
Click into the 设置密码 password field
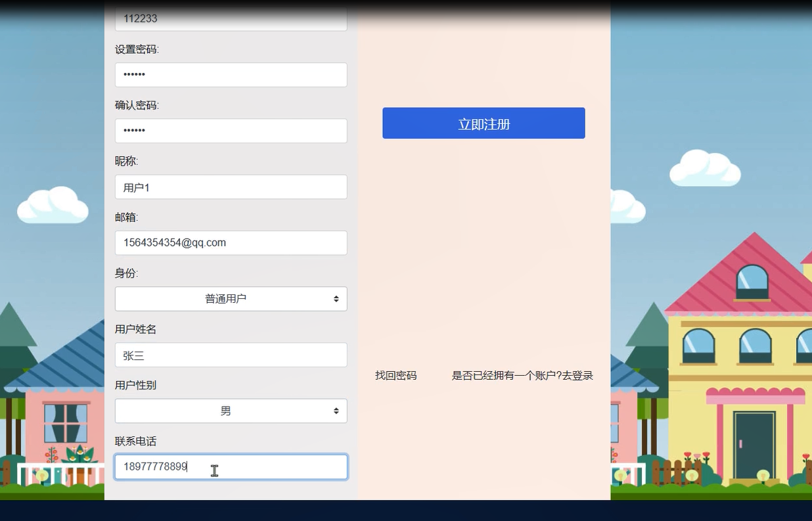coord(231,75)
